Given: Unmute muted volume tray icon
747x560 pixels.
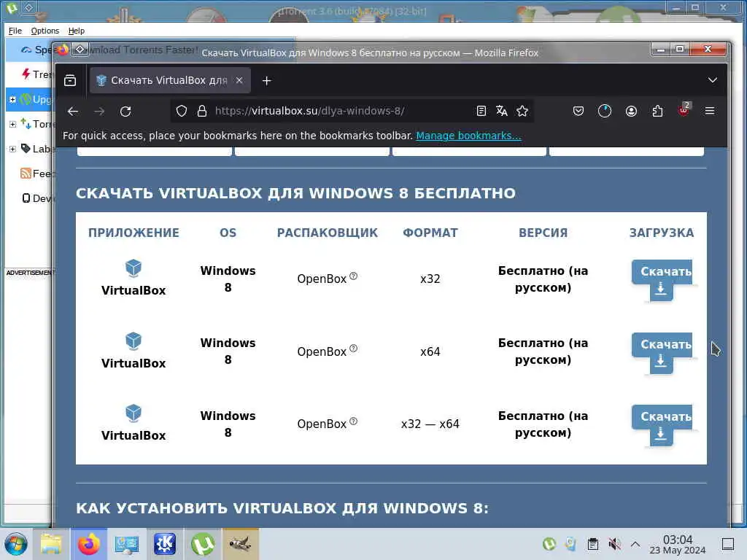Looking at the screenshot, I should 614,544.
